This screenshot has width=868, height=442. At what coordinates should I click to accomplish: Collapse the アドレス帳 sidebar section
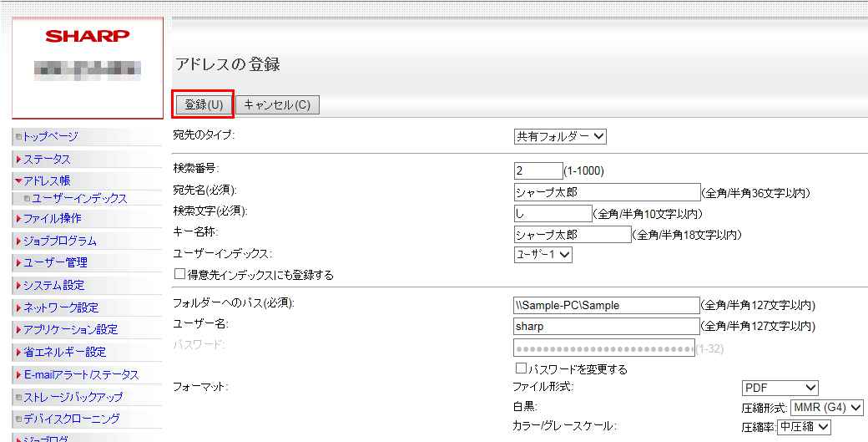(46, 180)
